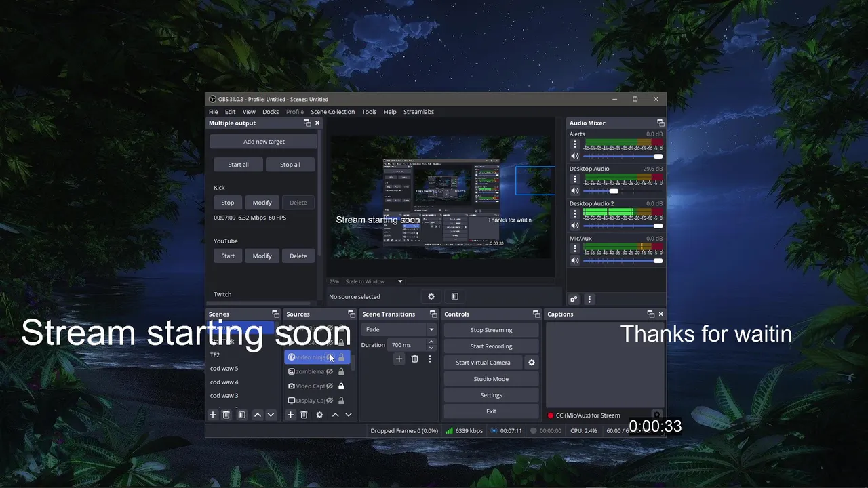Open Virtual Camera settings gear
This screenshot has height=488, width=868.
tap(532, 363)
